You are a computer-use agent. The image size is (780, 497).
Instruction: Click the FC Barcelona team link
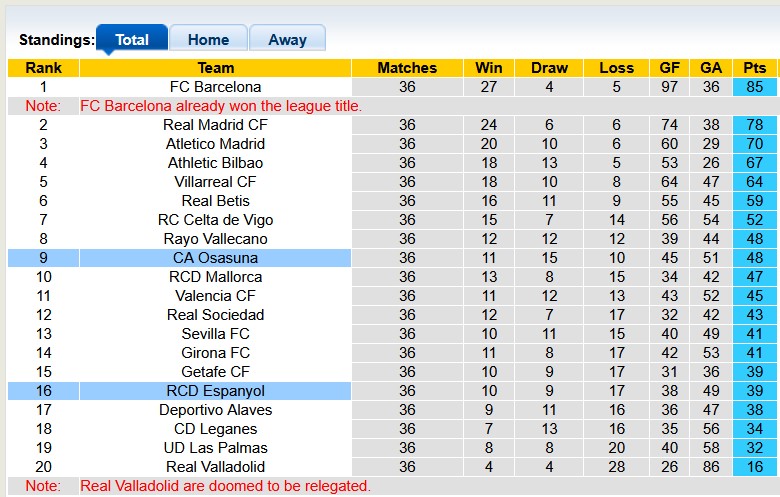215,87
